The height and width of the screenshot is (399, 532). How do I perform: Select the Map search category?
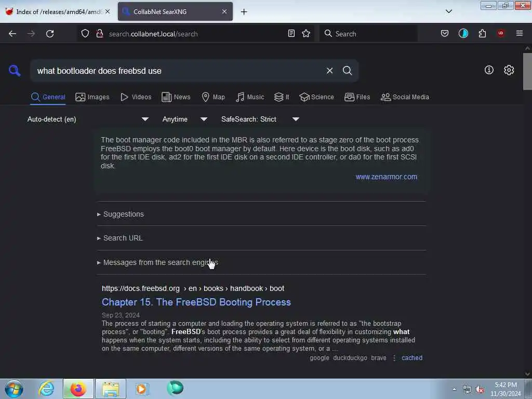tap(214, 97)
